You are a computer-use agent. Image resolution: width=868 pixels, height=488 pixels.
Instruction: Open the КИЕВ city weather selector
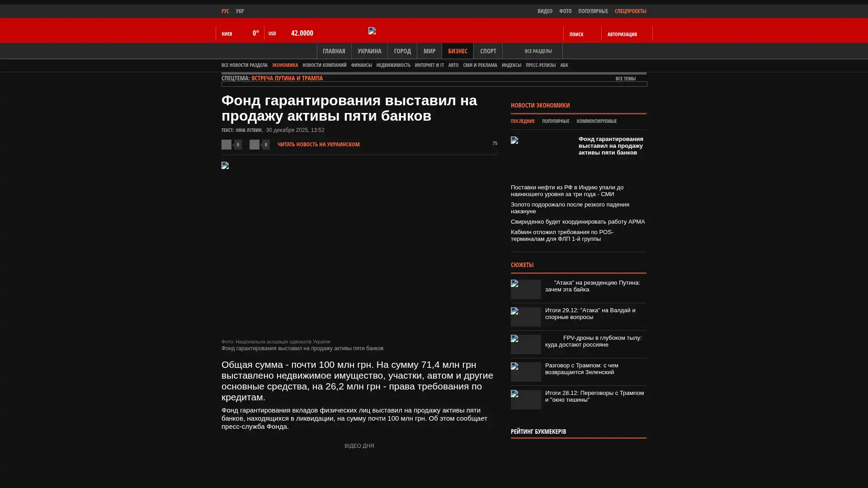tap(227, 34)
